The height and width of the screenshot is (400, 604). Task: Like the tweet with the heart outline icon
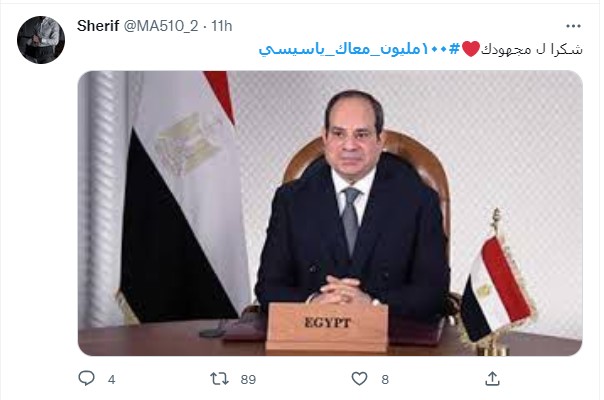359,379
